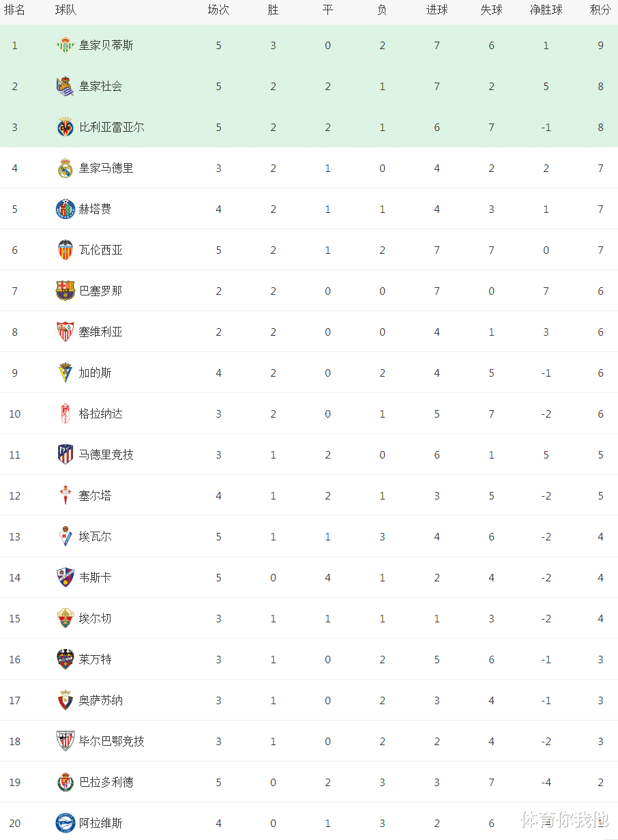
Task: Open the 皇家马德里 team link
Action: pos(106,168)
